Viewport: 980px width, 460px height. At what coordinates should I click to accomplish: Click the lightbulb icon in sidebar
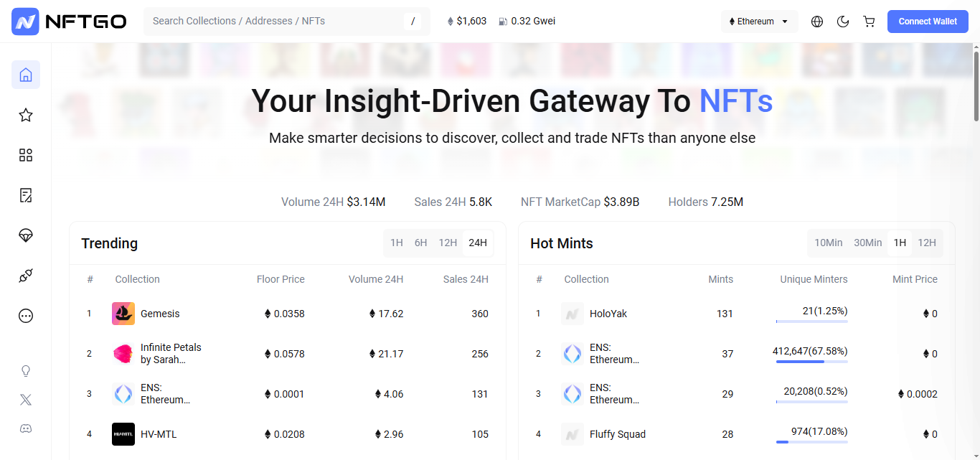pyautogui.click(x=26, y=371)
